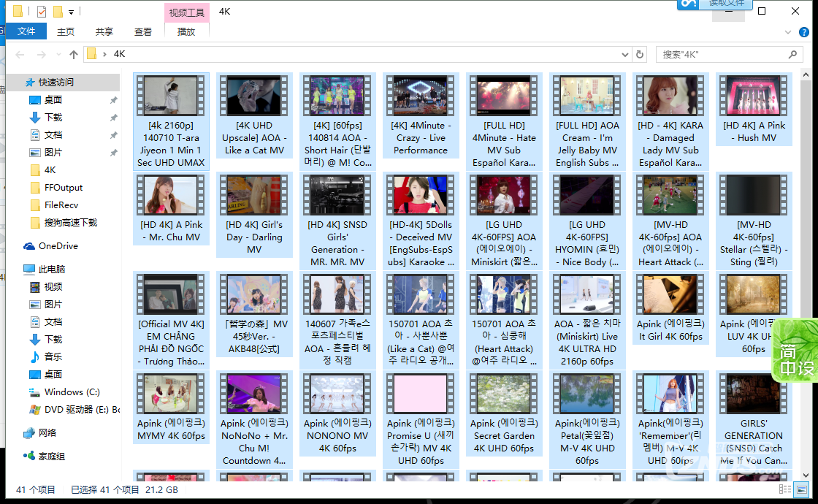Switch to details view in the status bar
818x504 pixels.
click(786, 489)
